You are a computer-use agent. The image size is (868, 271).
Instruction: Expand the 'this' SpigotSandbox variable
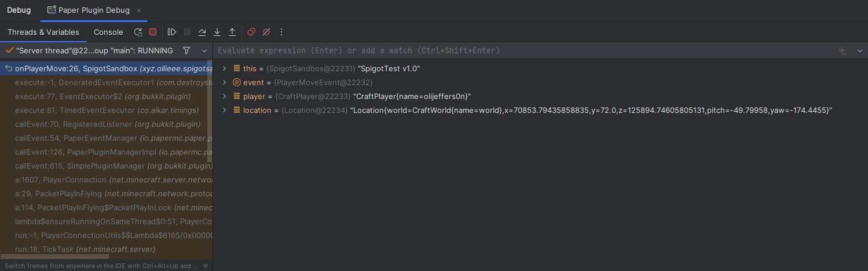tap(225, 68)
